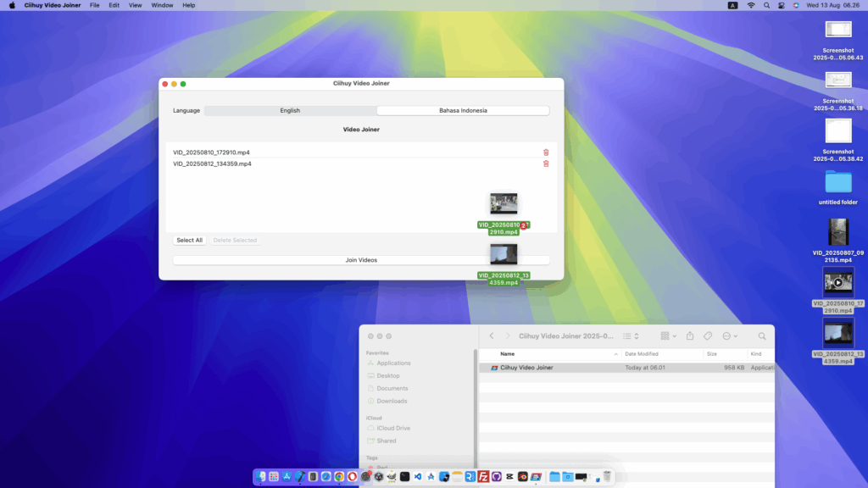This screenshot has height=488, width=868.
Task: Click the Finder Share toolbar icon
Action: 690,335
